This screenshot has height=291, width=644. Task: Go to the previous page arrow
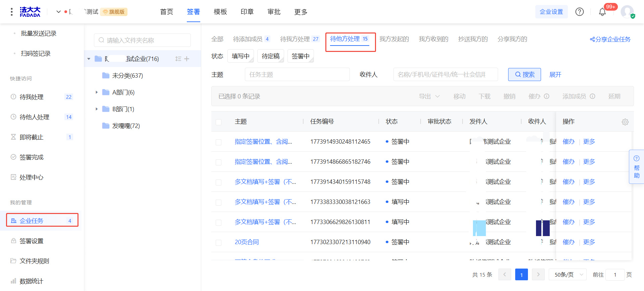[505, 275]
